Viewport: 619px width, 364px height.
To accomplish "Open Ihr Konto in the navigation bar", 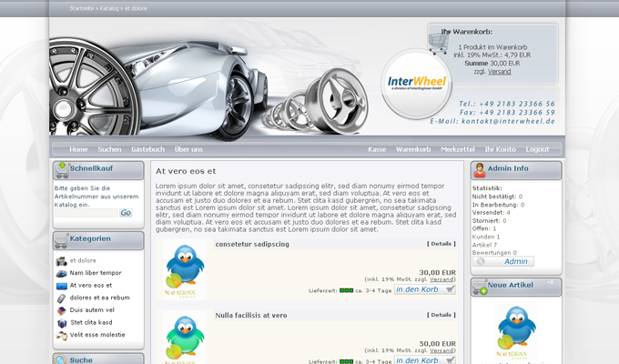I will tap(500, 149).
